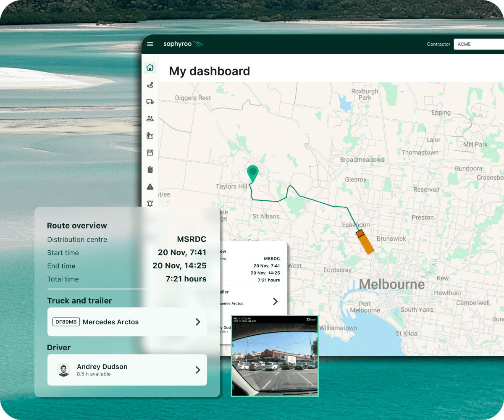Click Andrey Dudson's avatar photo

[x=63, y=370]
